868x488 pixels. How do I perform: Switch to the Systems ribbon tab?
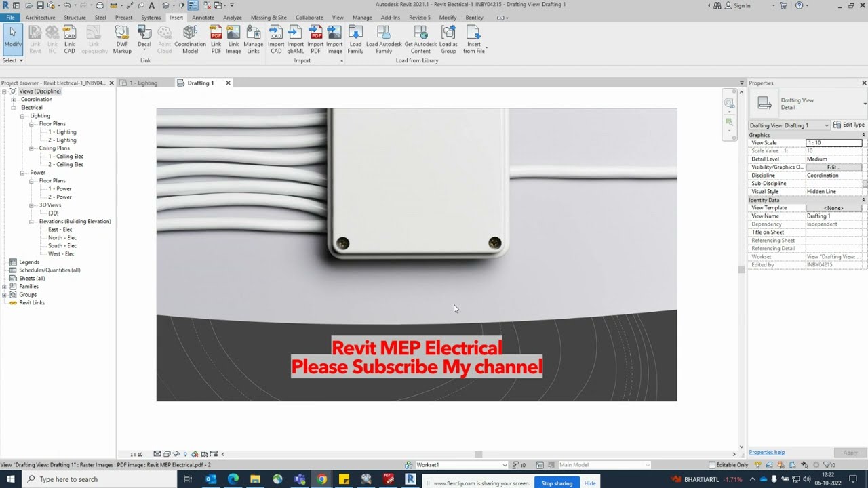(x=151, y=18)
